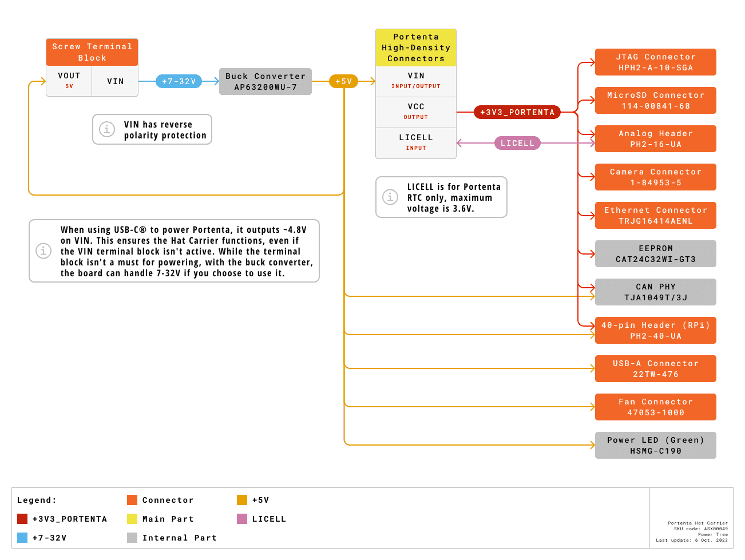Select the yellow Main Part legend swatch
Screen dimensions: 745x560
click(132, 519)
